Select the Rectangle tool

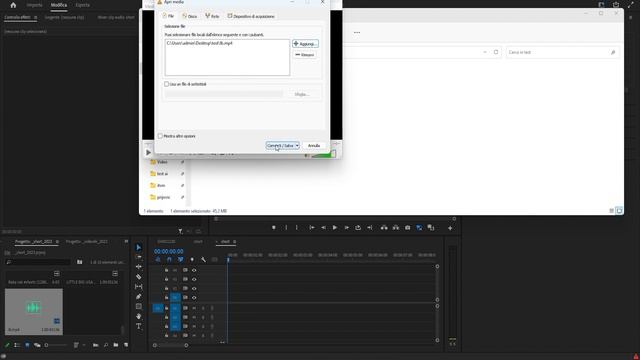click(x=138, y=307)
